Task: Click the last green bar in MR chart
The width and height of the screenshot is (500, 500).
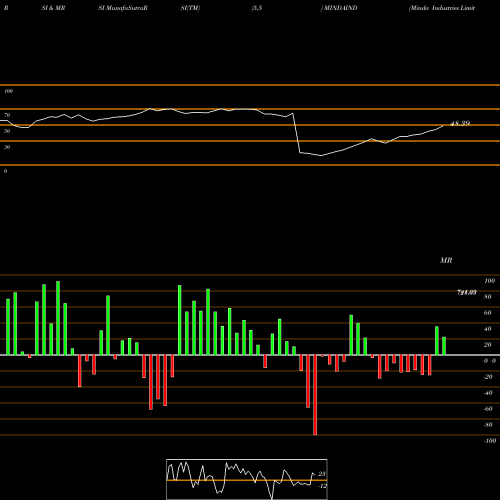Action: (444, 346)
